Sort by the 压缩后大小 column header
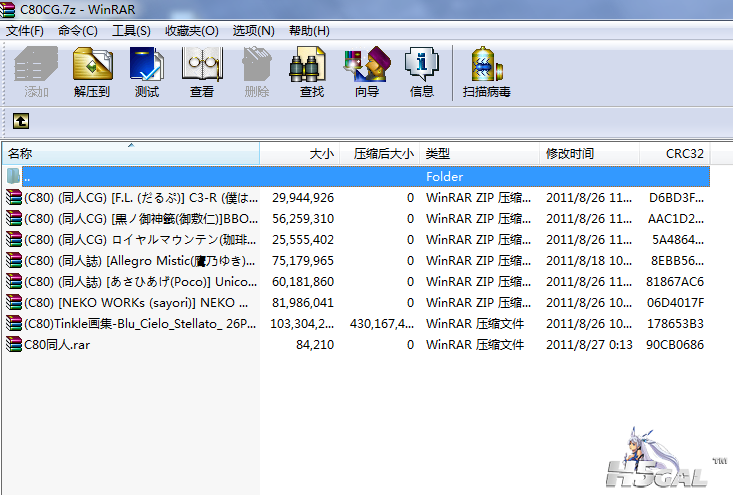This screenshot has height=495, width=733. [380, 153]
